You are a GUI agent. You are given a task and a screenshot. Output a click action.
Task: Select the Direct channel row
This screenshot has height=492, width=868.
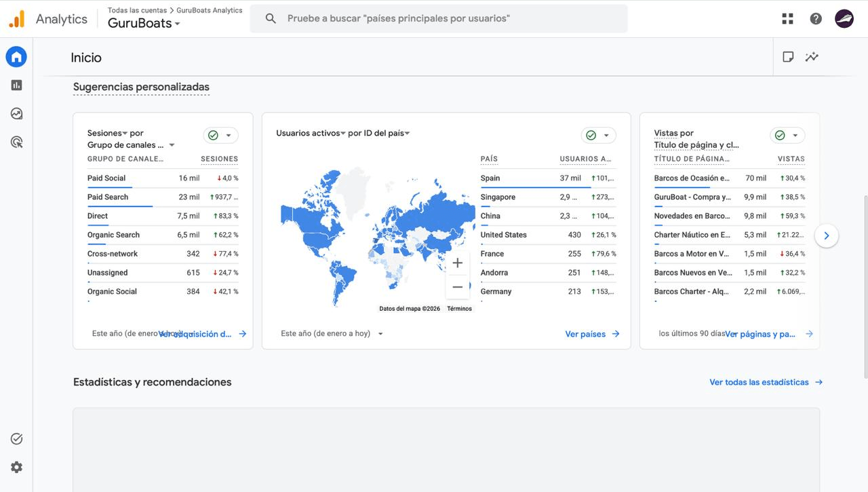163,216
